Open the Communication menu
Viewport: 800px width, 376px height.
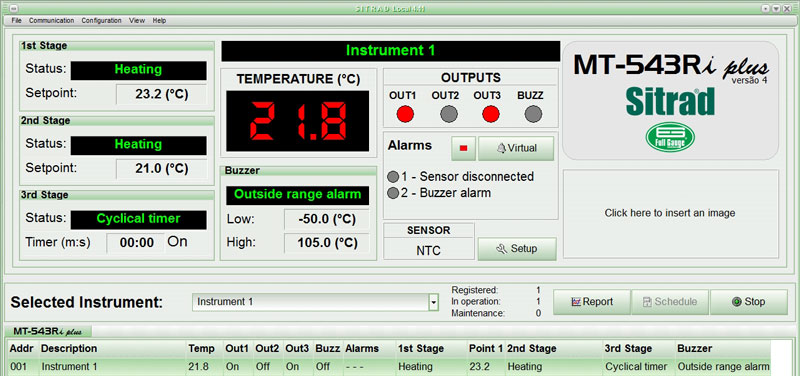click(x=52, y=20)
